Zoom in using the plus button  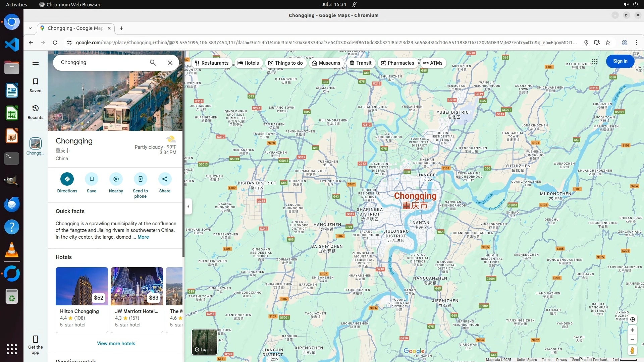coord(632,330)
